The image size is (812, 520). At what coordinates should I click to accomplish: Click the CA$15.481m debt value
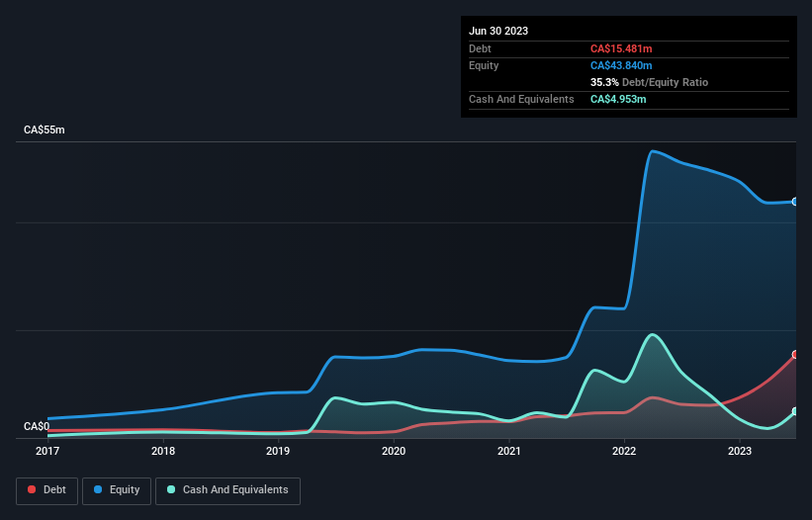[x=621, y=48]
